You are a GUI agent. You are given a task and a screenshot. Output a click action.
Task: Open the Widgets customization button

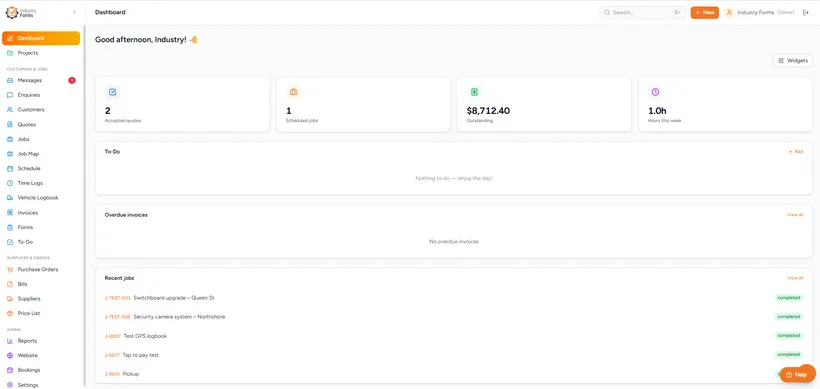coord(793,61)
